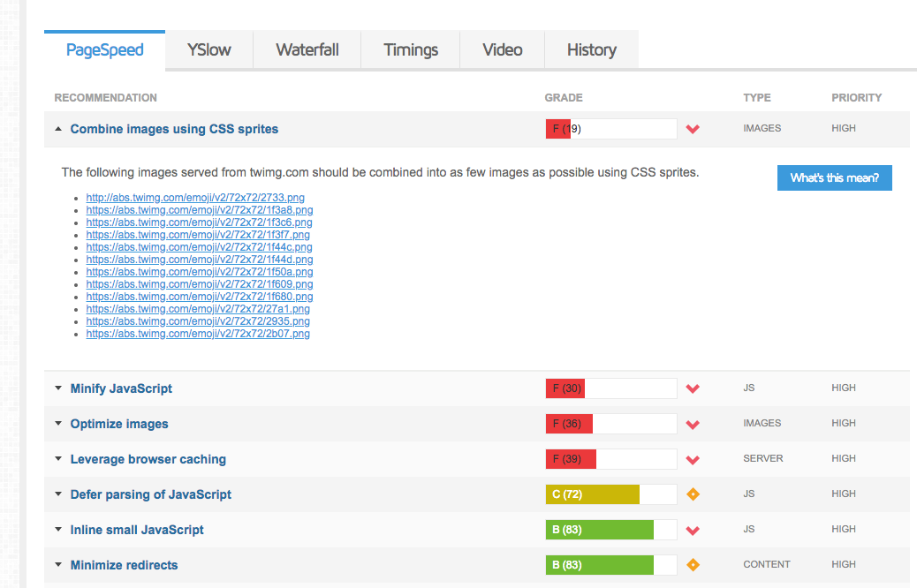The height and width of the screenshot is (588, 917).
Task: Click red arrow icon in Optimize images row
Action: tap(693, 424)
